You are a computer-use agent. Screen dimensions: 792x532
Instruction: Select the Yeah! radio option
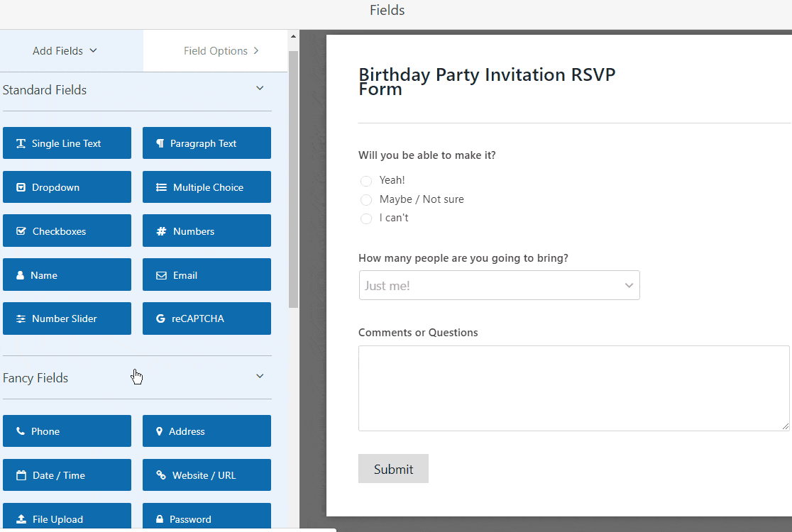[366, 181]
